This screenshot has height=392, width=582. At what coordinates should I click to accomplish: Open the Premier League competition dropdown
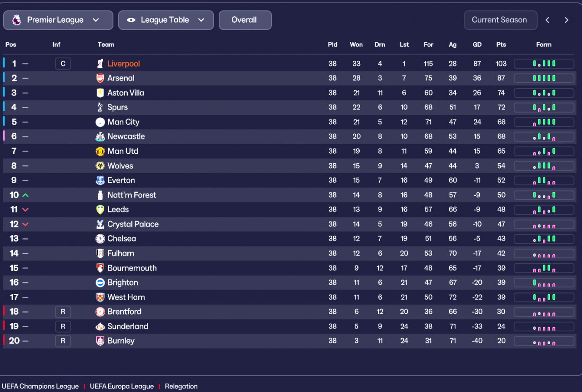(58, 20)
